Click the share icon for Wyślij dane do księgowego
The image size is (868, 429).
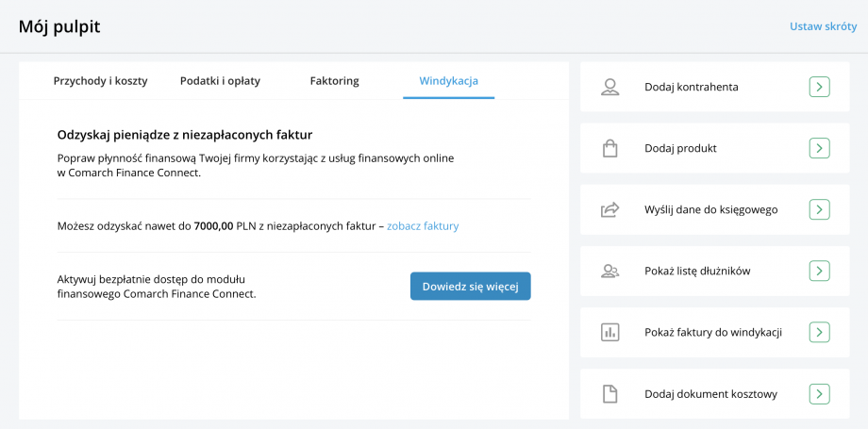click(609, 209)
